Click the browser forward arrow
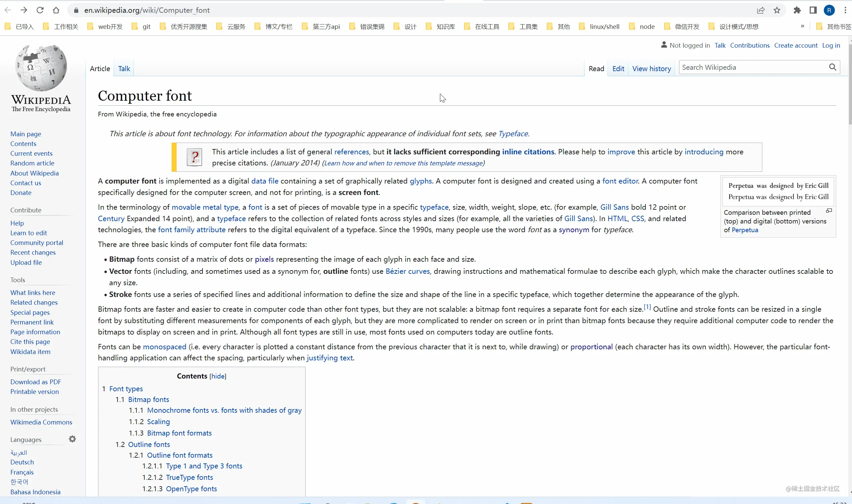 coord(24,10)
